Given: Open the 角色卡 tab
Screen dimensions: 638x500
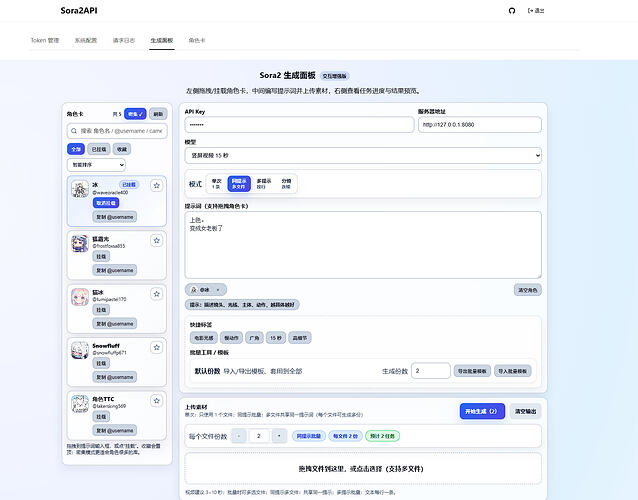Looking at the screenshot, I should 197,40.
